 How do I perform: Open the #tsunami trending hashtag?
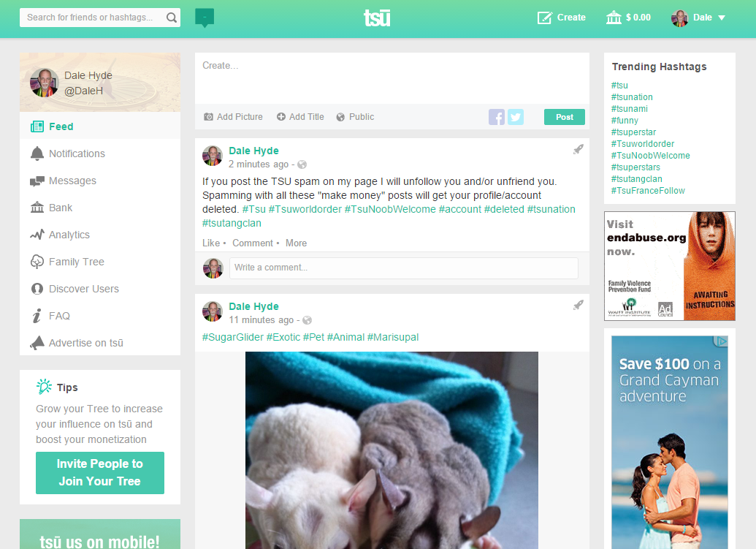tap(629, 108)
